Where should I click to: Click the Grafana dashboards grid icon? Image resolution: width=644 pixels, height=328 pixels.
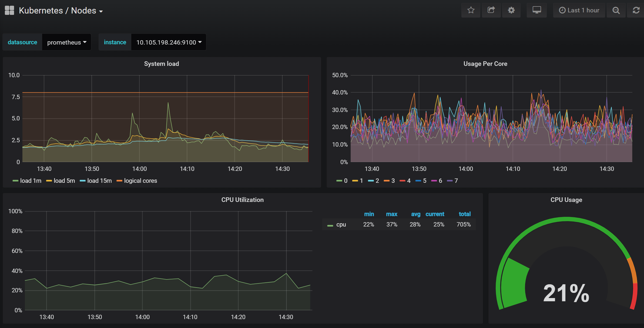9,11
